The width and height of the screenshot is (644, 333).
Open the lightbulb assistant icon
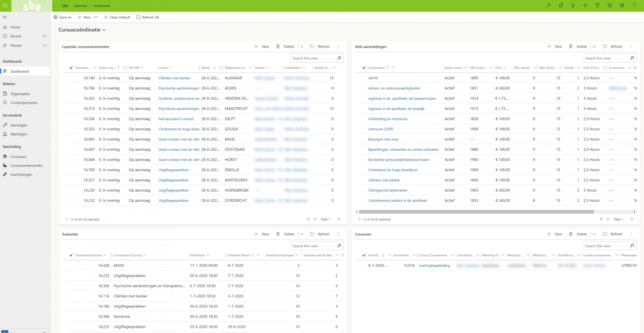tap(573, 5)
